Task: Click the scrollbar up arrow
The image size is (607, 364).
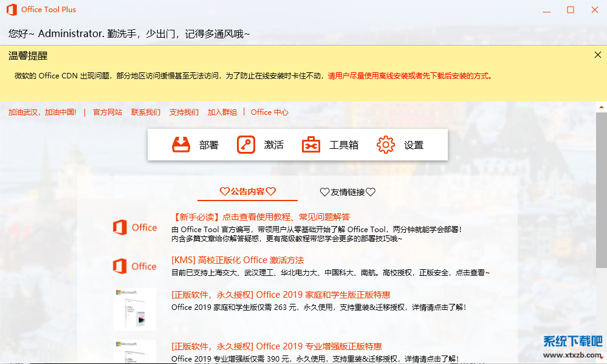Action: [601, 107]
